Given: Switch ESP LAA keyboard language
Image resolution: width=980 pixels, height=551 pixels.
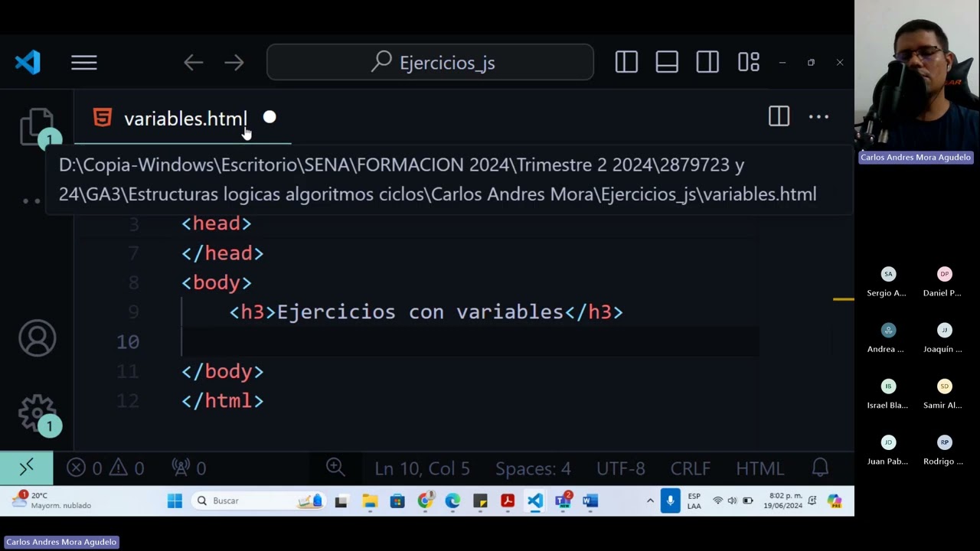Looking at the screenshot, I should tap(694, 501).
